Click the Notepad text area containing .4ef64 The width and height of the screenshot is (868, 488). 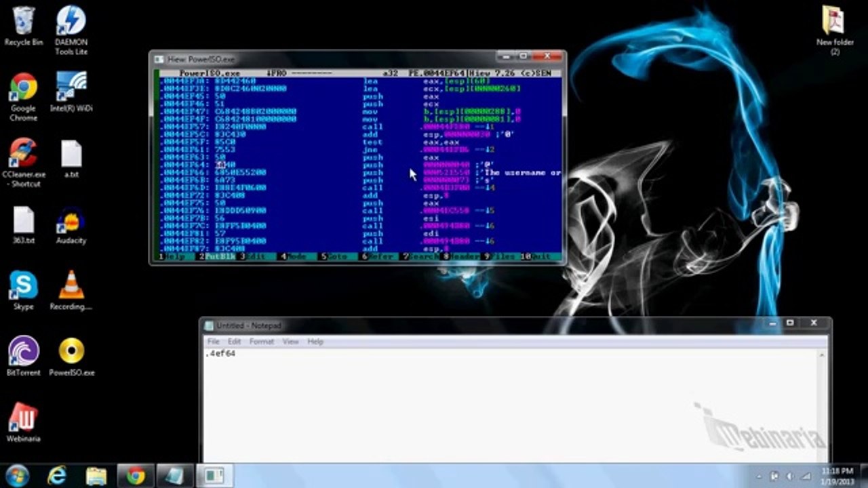[x=510, y=405]
